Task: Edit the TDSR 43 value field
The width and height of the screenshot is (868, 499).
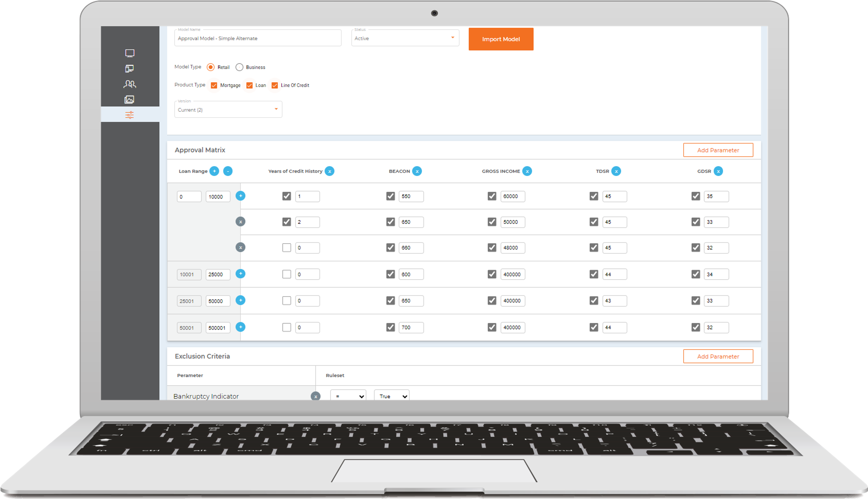Action: pos(615,301)
